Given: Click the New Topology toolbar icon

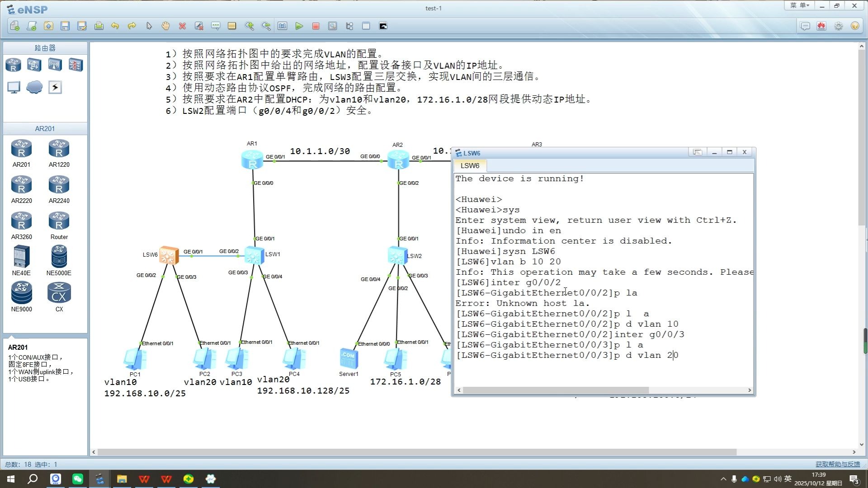Looking at the screenshot, I should 15,26.
